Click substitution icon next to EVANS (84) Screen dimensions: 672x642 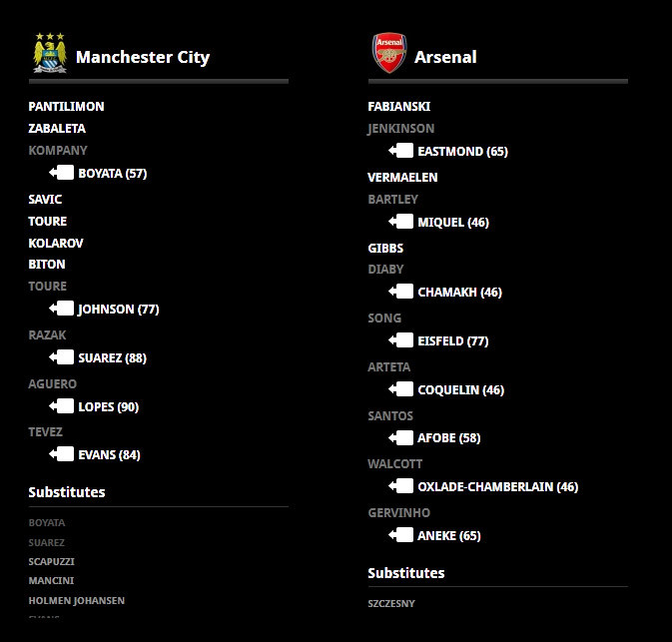click(62, 454)
